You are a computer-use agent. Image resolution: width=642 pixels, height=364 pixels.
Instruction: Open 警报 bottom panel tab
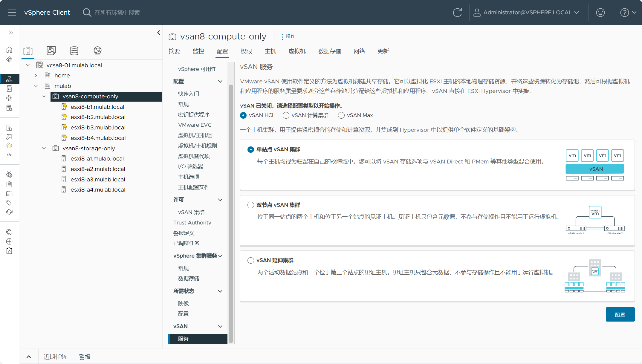point(85,357)
